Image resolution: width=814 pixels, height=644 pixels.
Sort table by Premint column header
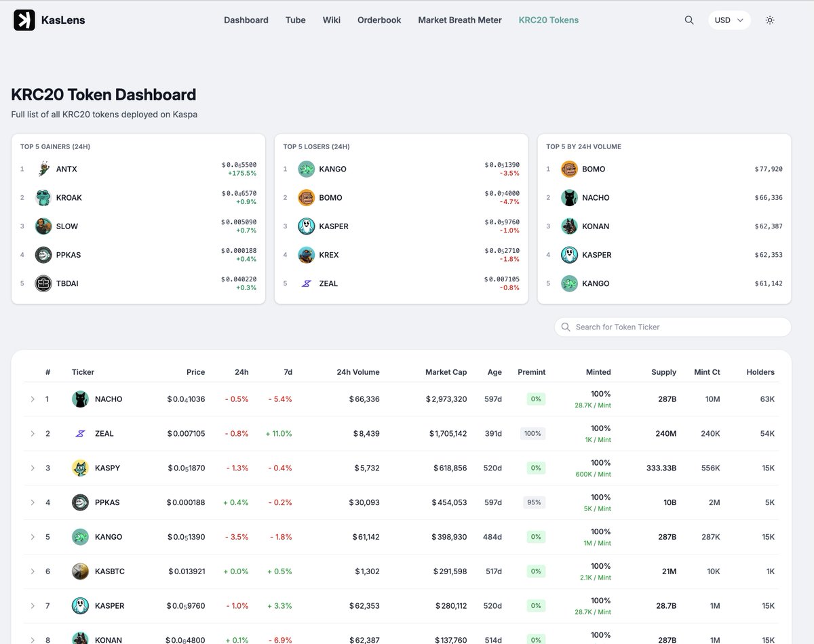point(531,372)
